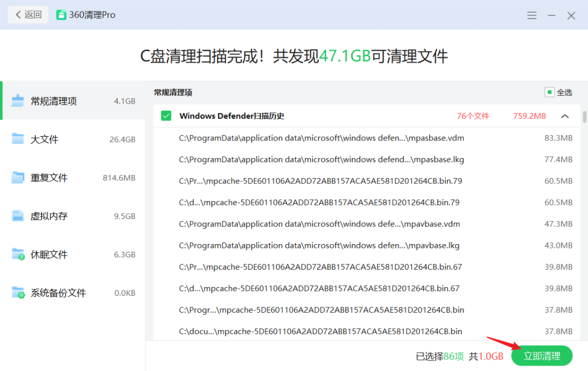Click the 83.3MB size value

point(559,138)
